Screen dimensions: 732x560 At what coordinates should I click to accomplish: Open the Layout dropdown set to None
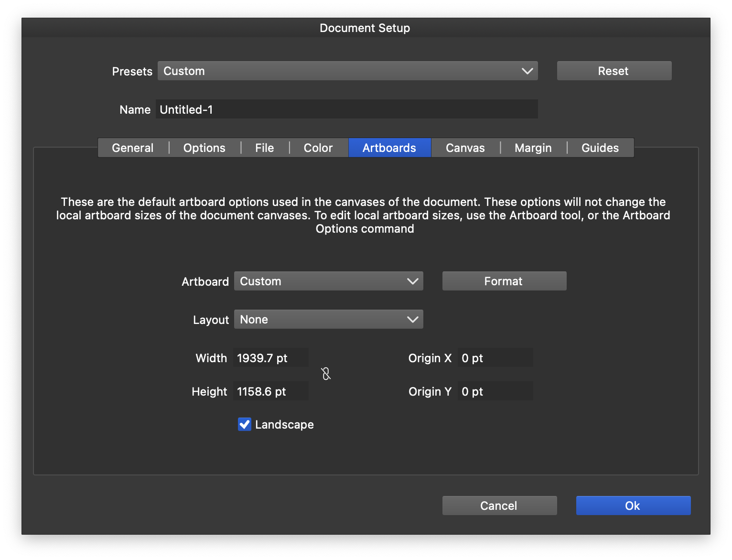pyautogui.click(x=328, y=320)
